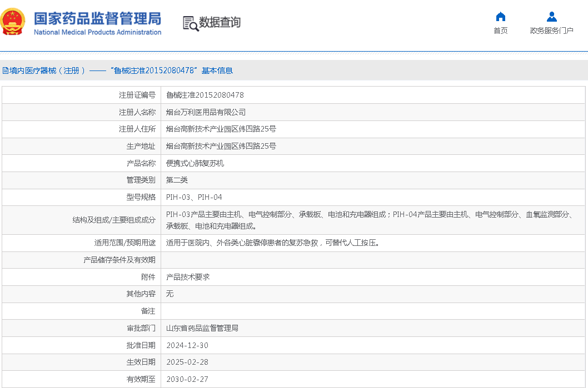Click the 第二类 management class value
The width and height of the screenshot is (588, 388).
click(x=177, y=180)
